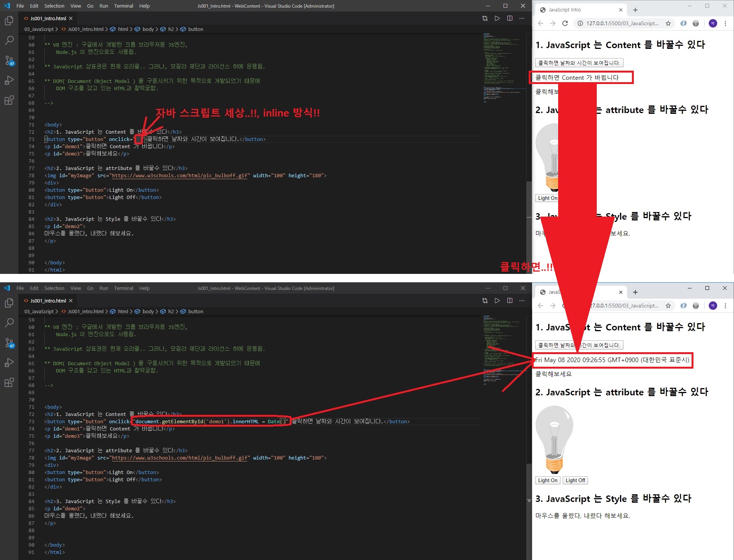Click w3schools pic_bulboff.gif link on line 78
Viewport: 734px width, 560px height.
click(x=180, y=176)
